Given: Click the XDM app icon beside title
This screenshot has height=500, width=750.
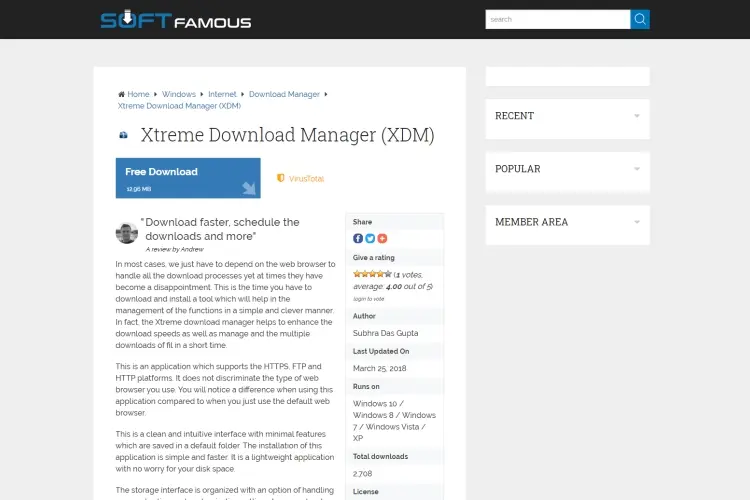Looking at the screenshot, I should tap(123, 135).
